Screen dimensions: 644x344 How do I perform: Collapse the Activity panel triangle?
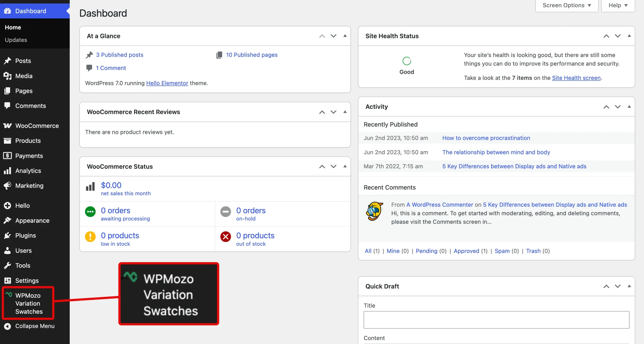629,107
